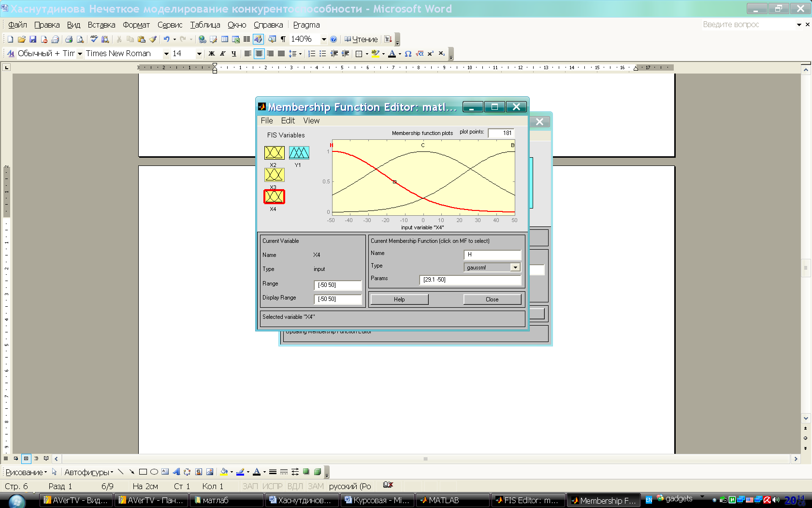Toggle bulleted list formatting

pos(323,54)
